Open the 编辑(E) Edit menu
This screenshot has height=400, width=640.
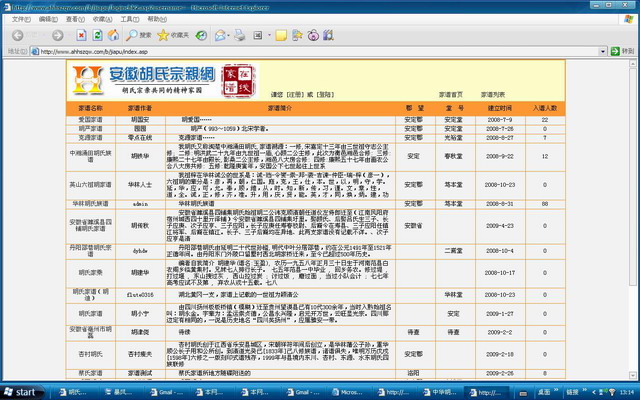pos(48,19)
